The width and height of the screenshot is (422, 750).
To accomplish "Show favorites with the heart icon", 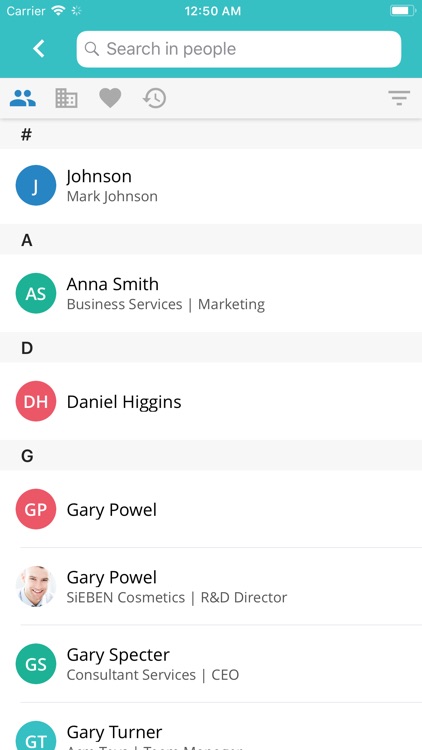I will [x=110, y=98].
